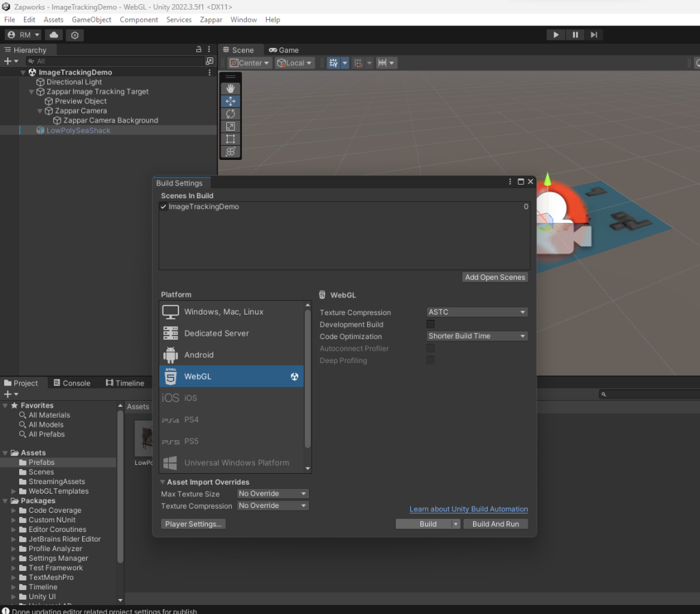
Task: Open the File menu
Action: coord(10,20)
